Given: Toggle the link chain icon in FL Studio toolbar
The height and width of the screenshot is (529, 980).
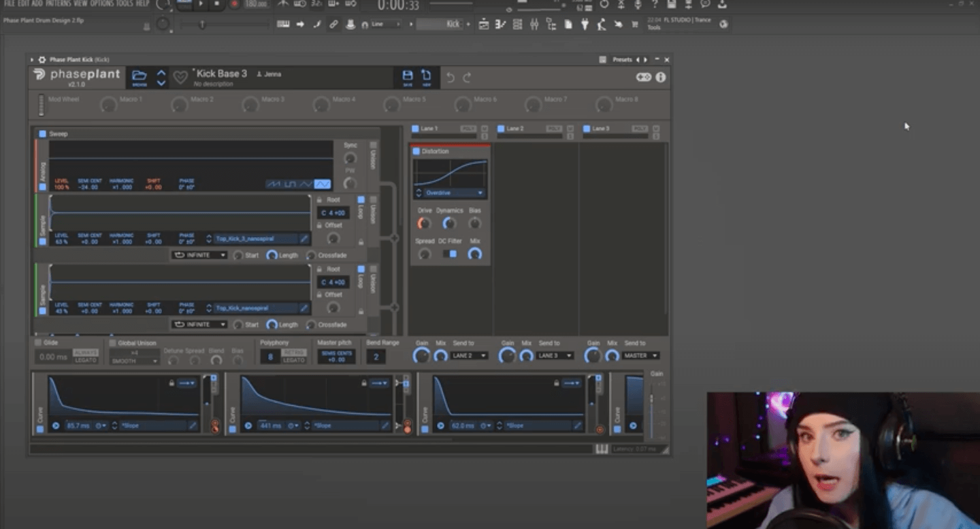Looking at the screenshot, I should (x=333, y=25).
